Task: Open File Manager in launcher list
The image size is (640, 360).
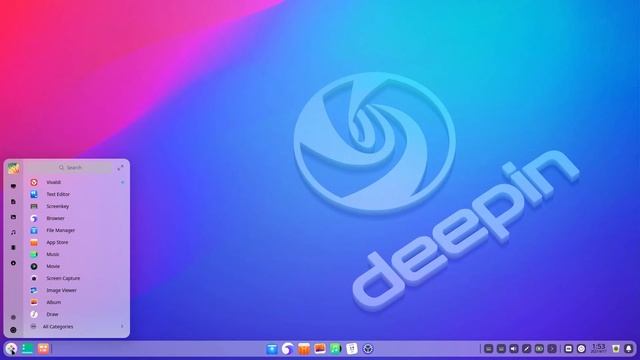Action: click(x=76, y=231)
